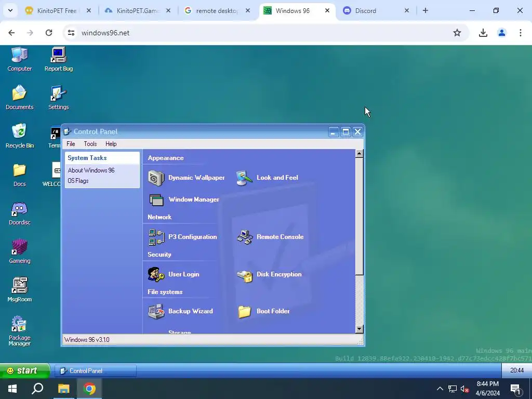This screenshot has height=399, width=532.
Task: Open the Windows notification center
Action: pos(515,389)
